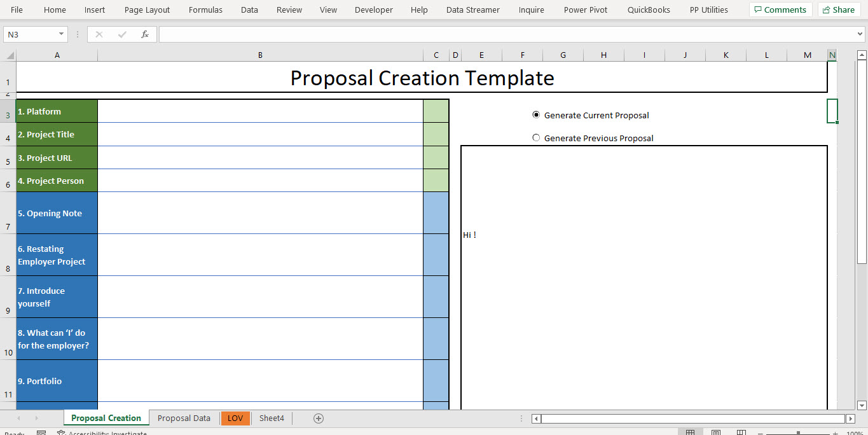Viewport: 868px width, 435px height.
Task: Select column B header
Action: (260, 55)
